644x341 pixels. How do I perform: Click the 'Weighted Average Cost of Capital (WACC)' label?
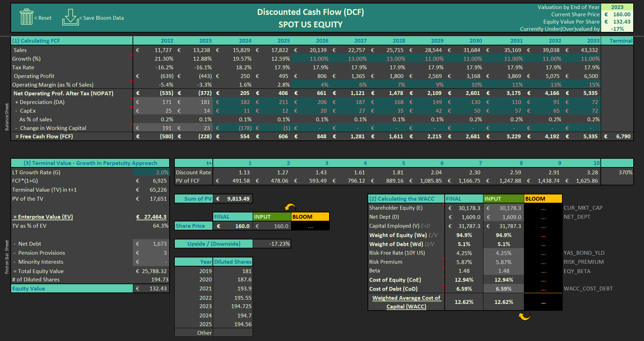[x=406, y=302]
